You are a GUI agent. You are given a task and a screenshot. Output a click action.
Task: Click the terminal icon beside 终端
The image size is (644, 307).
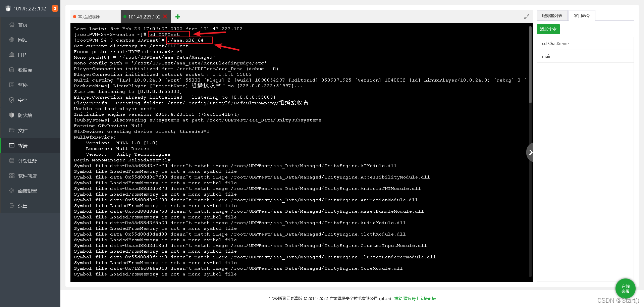click(12, 145)
